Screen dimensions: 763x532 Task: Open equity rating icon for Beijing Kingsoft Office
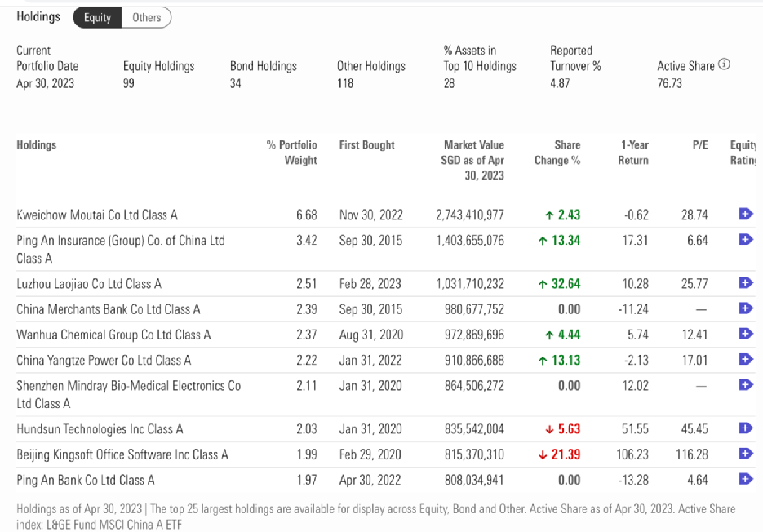click(x=745, y=454)
